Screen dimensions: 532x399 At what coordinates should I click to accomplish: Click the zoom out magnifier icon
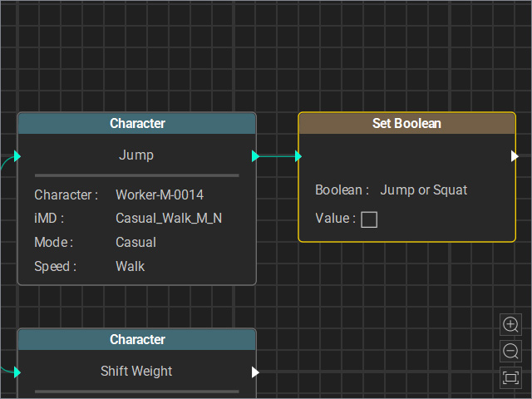(510, 351)
